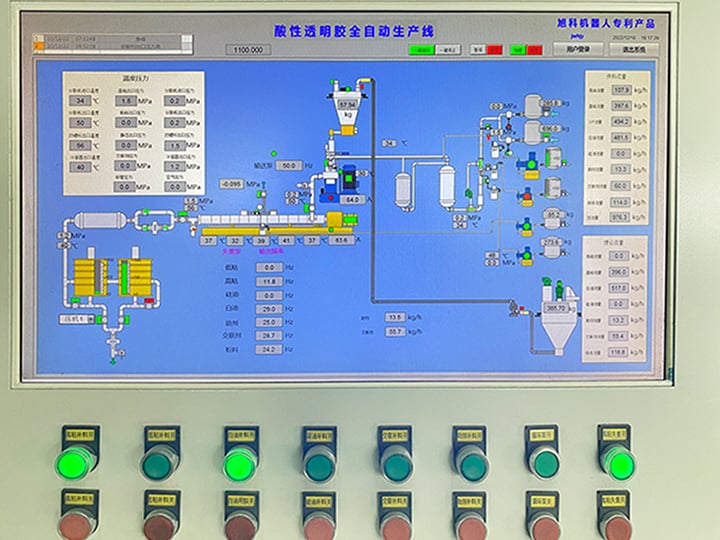Image resolution: width=720 pixels, height=540 pixels.
Task: Select the 28.7 Hz frequency field
Action: pos(270,336)
